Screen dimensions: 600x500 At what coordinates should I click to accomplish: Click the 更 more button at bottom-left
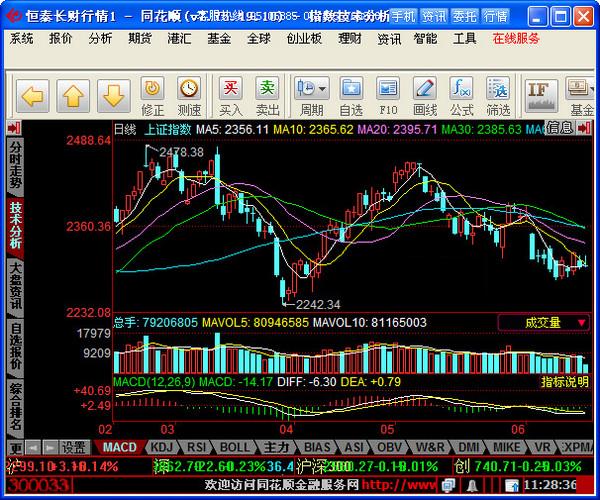[x=16, y=448]
